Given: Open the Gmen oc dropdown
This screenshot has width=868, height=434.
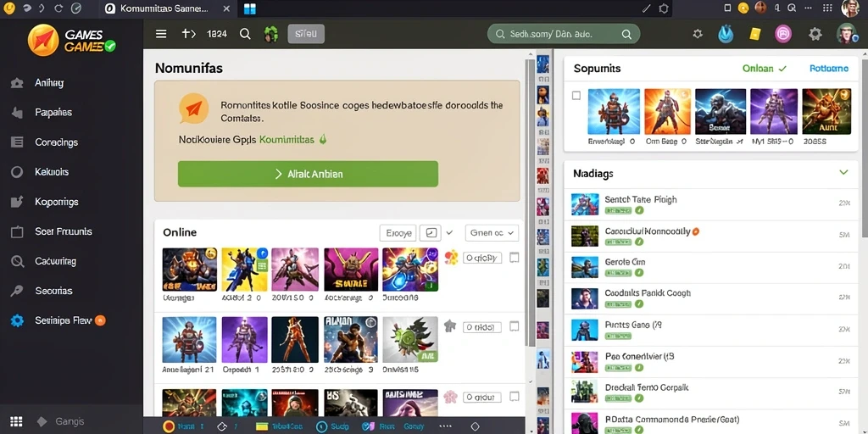Looking at the screenshot, I should click(492, 233).
